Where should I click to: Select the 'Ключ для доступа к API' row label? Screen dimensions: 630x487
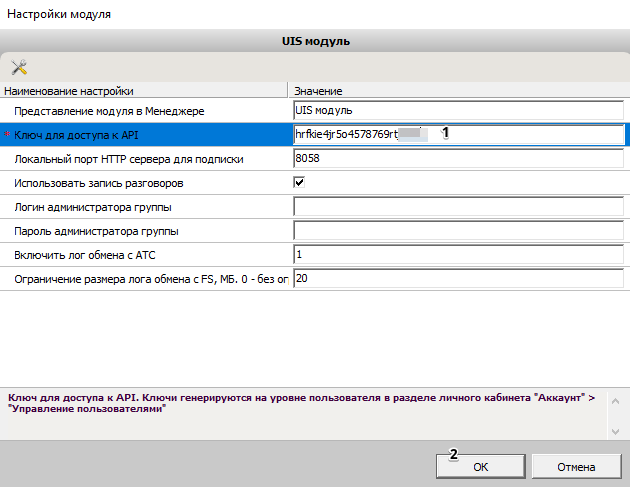(x=76, y=135)
